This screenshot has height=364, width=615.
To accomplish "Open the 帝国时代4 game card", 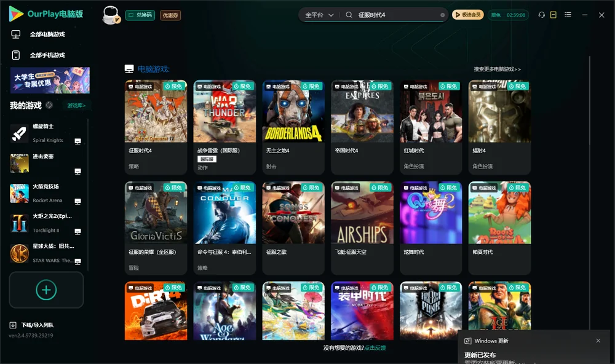I will (x=362, y=127).
